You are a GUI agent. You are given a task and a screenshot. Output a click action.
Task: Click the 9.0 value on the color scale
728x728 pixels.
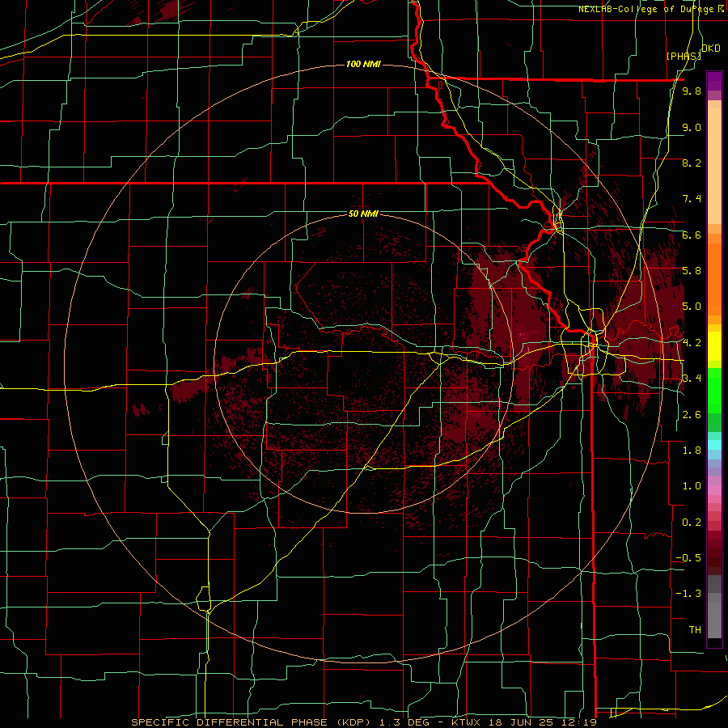click(x=692, y=127)
